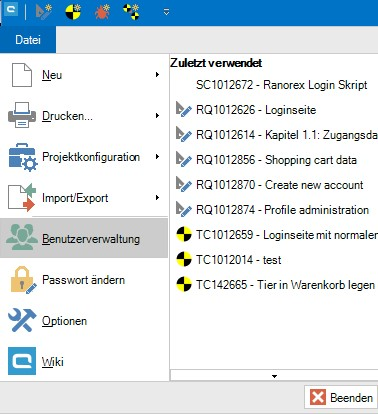The image size is (378, 414).
Task: Expand recent list with bottom arrow
Action: 274,376
